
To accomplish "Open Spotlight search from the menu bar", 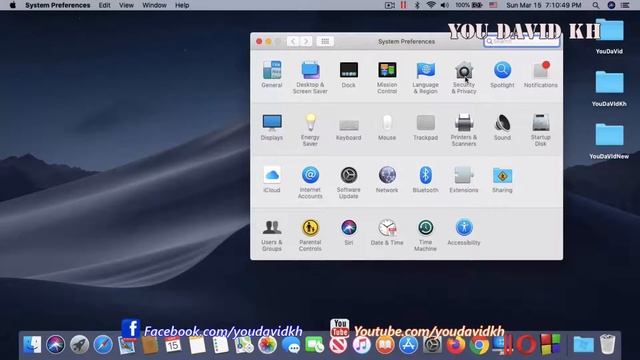I will coord(596,5).
